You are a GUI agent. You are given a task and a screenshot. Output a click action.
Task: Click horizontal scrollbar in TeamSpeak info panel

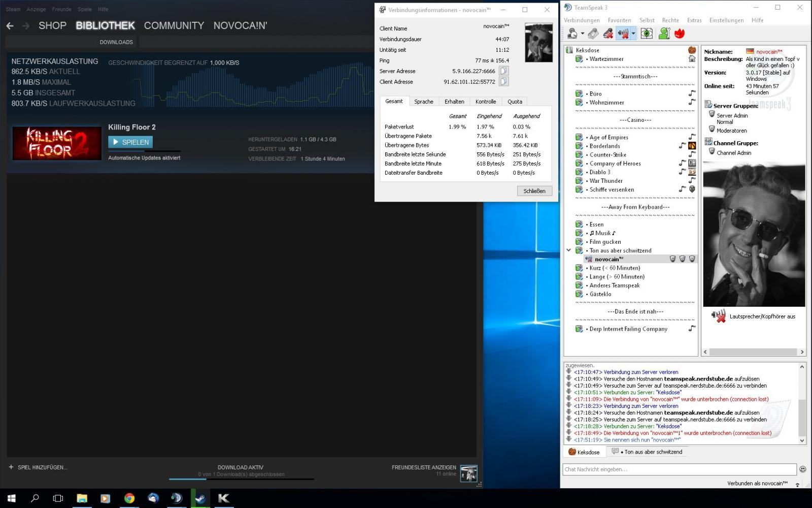(753, 352)
